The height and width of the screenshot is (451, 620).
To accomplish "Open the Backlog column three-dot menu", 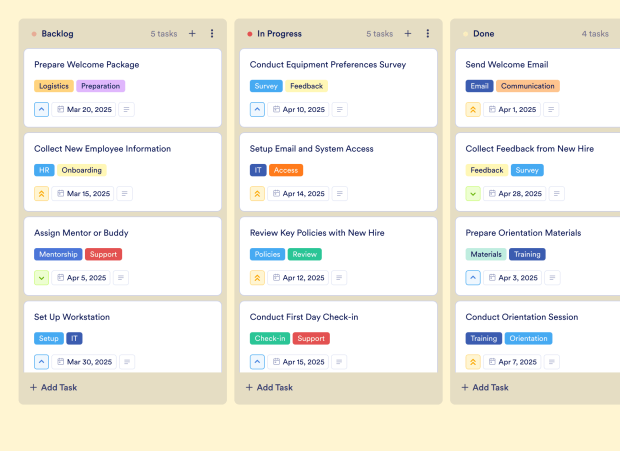I will [212, 34].
